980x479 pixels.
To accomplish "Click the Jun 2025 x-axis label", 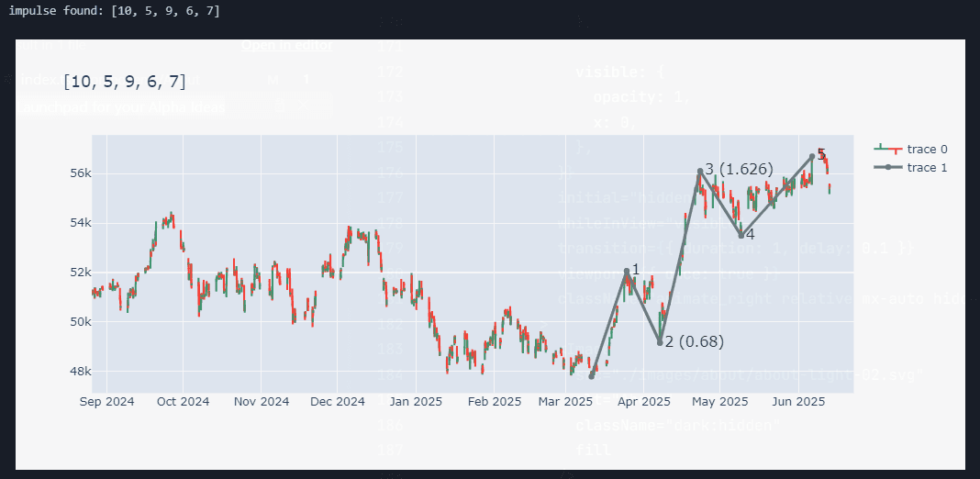I will click(796, 402).
